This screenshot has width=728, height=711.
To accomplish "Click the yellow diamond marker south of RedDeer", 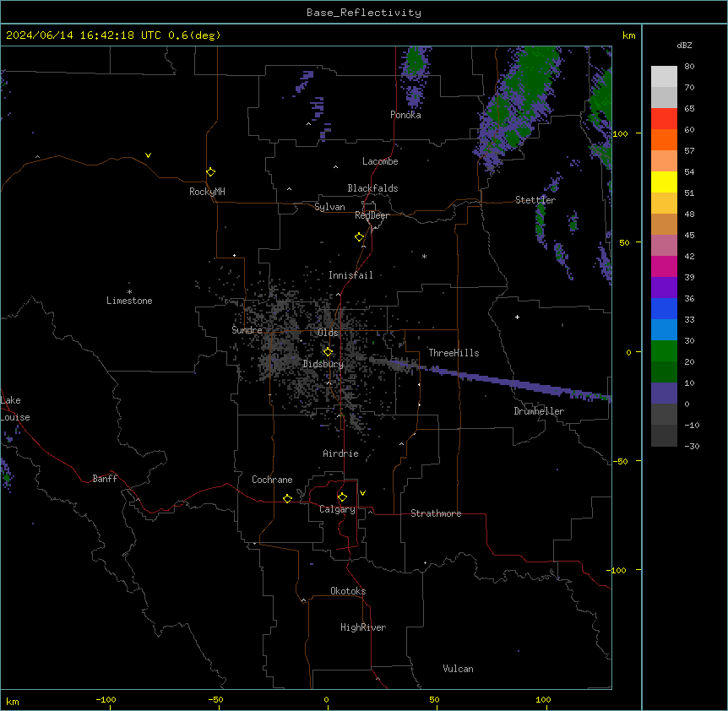I will coord(359,237).
